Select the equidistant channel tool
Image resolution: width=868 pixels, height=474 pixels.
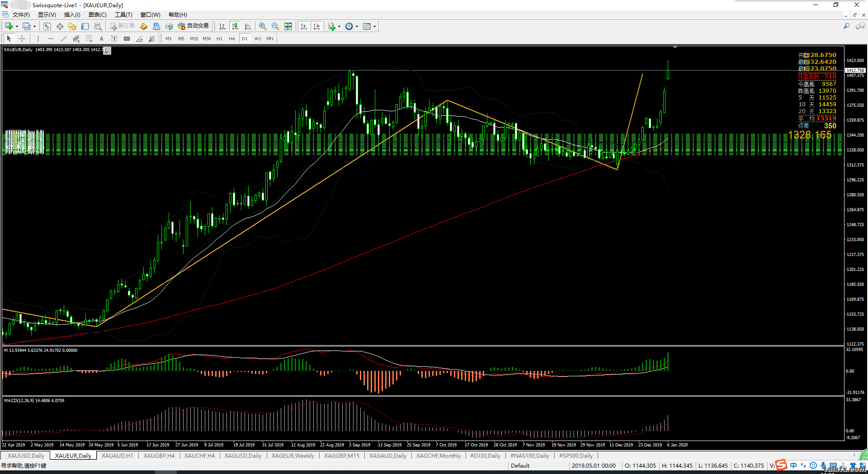tap(76, 38)
